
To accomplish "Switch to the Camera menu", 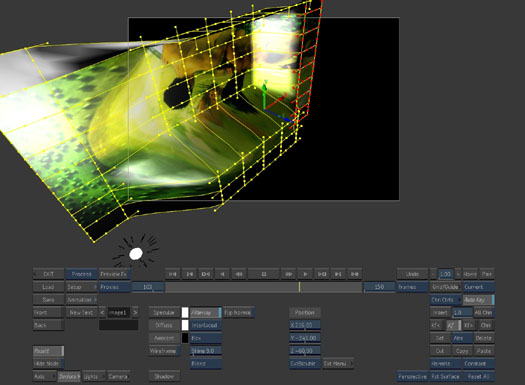I will point(119,377).
